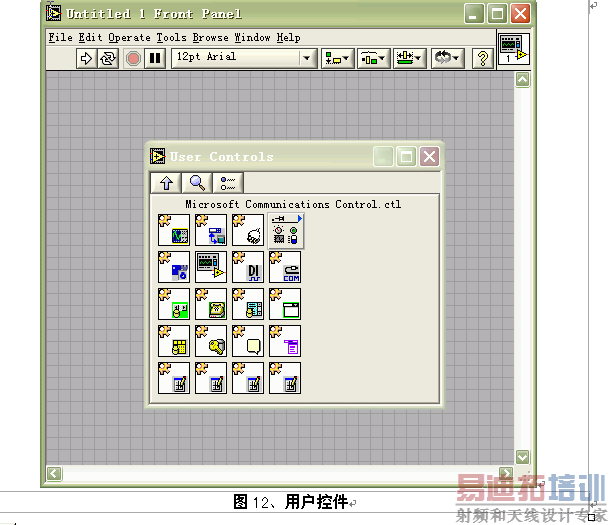Open the knob and LED subpalette
This screenshot has height=525, width=610.
coord(286,231)
